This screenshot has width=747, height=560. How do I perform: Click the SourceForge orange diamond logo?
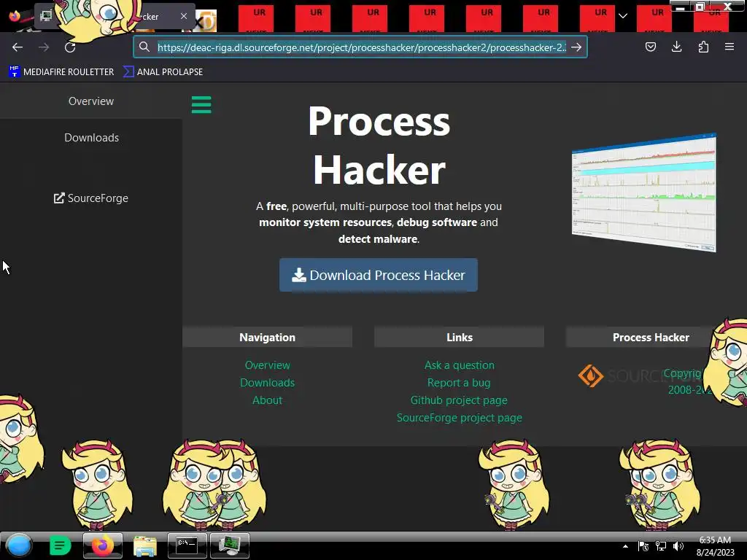[x=591, y=376]
